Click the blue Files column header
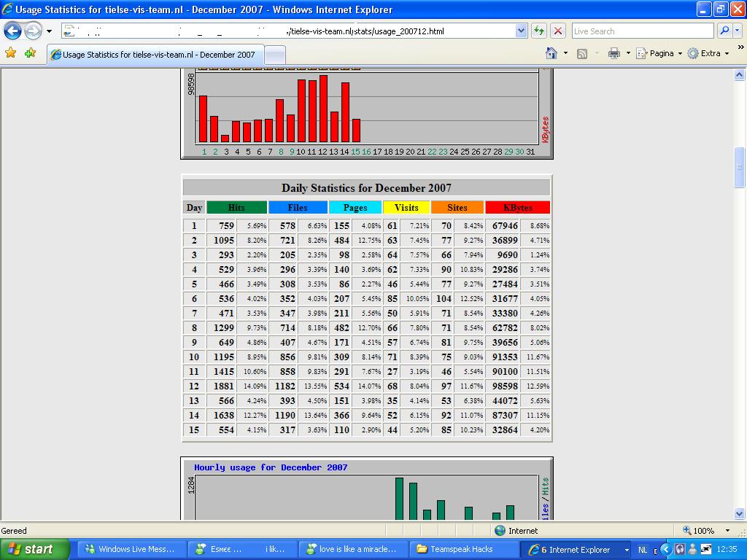747x560 pixels. coord(298,208)
